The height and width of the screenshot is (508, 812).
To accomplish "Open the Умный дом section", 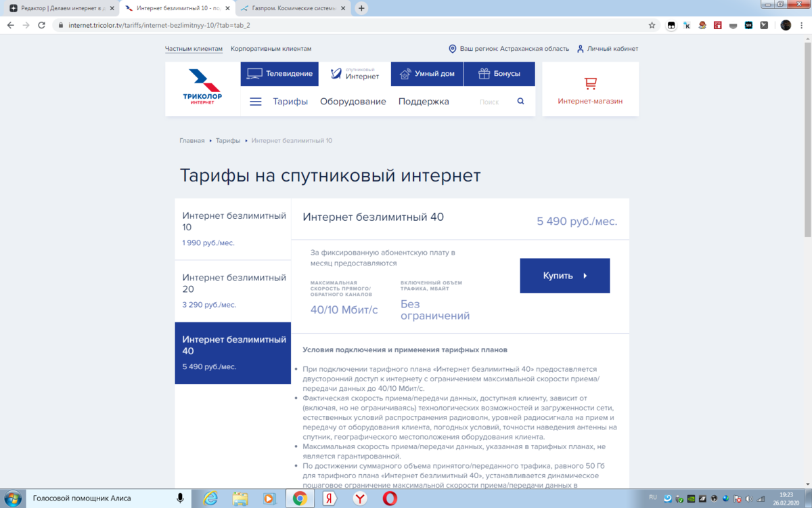I will coord(426,73).
